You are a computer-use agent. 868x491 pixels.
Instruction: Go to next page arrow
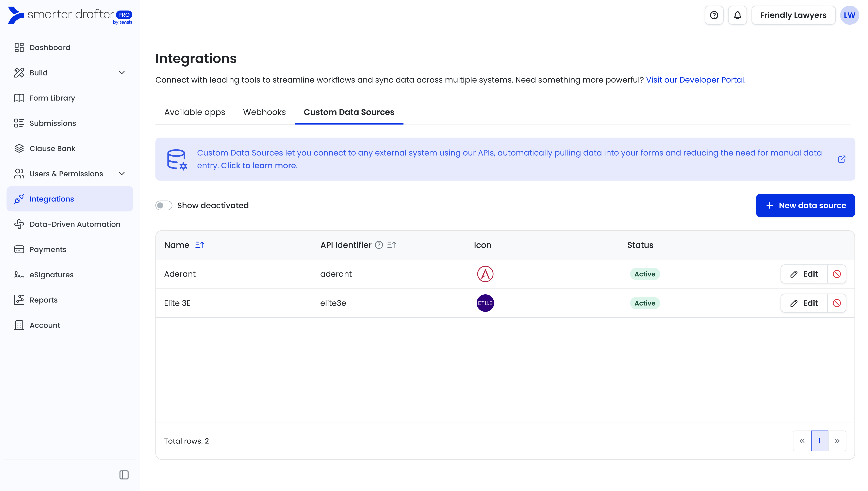coord(837,441)
